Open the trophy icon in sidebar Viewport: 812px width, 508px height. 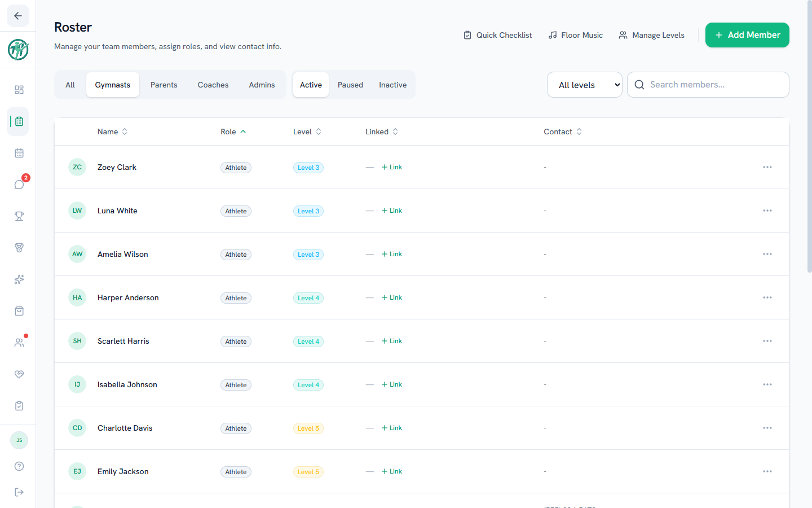[19, 216]
